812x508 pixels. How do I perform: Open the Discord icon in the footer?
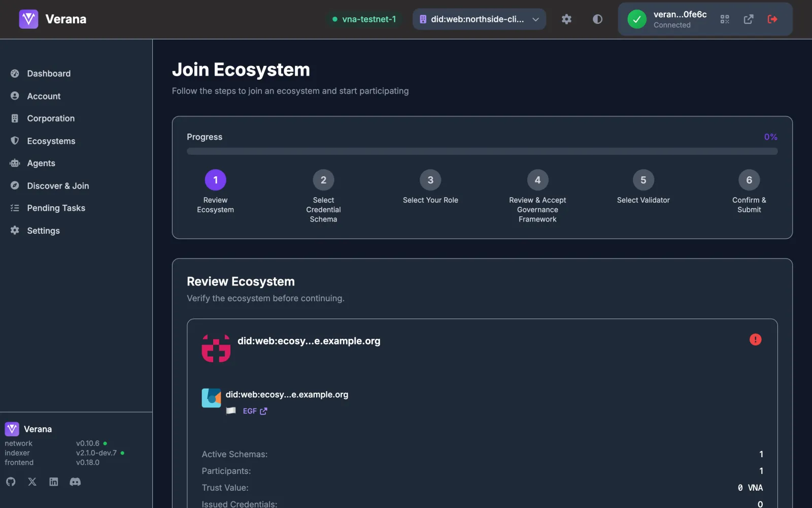(x=75, y=482)
